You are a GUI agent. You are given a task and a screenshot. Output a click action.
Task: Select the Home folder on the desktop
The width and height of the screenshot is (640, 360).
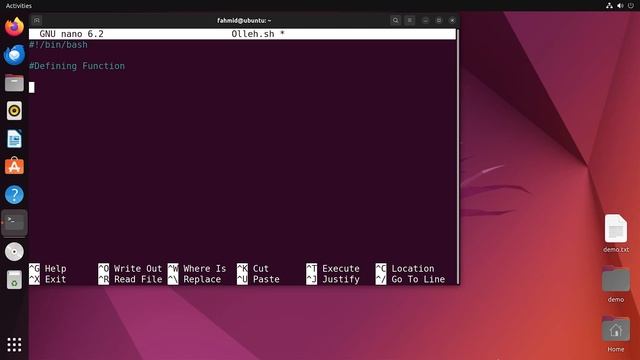click(x=616, y=333)
